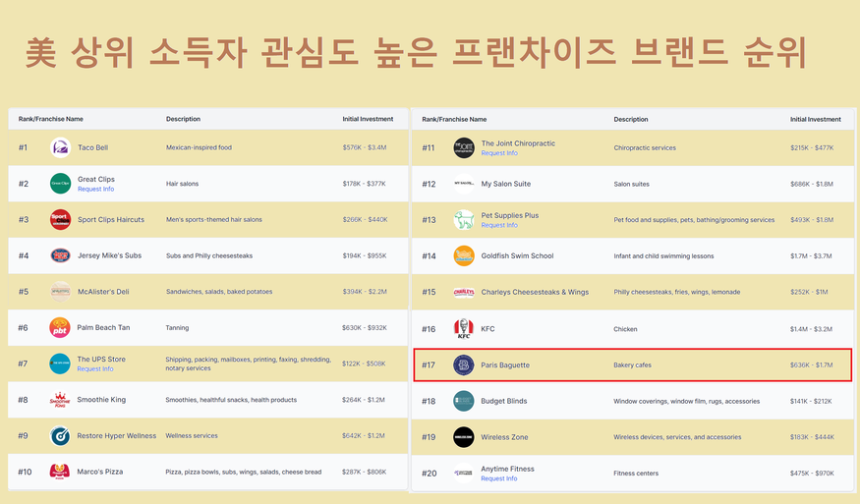Click the Fitness centers description
860x504 pixels.
(x=636, y=474)
